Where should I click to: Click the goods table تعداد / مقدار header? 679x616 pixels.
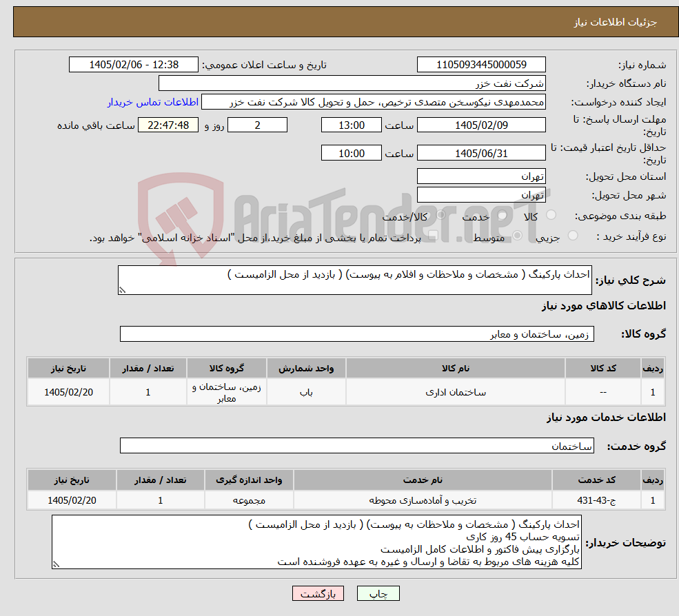[x=148, y=368]
